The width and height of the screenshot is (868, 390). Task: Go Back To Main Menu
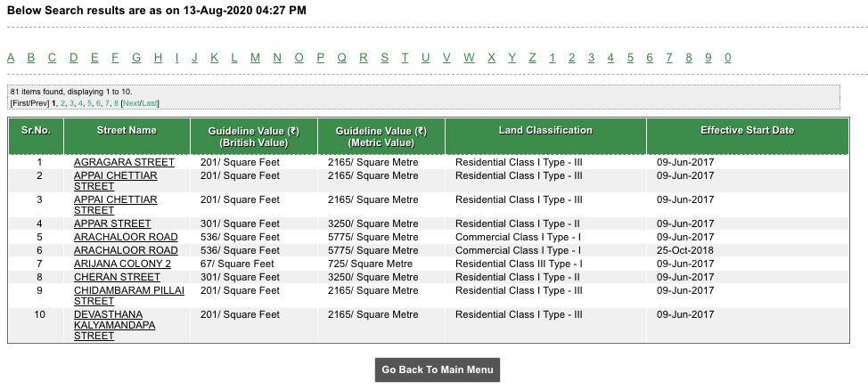pyautogui.click(x=438, y=370)
